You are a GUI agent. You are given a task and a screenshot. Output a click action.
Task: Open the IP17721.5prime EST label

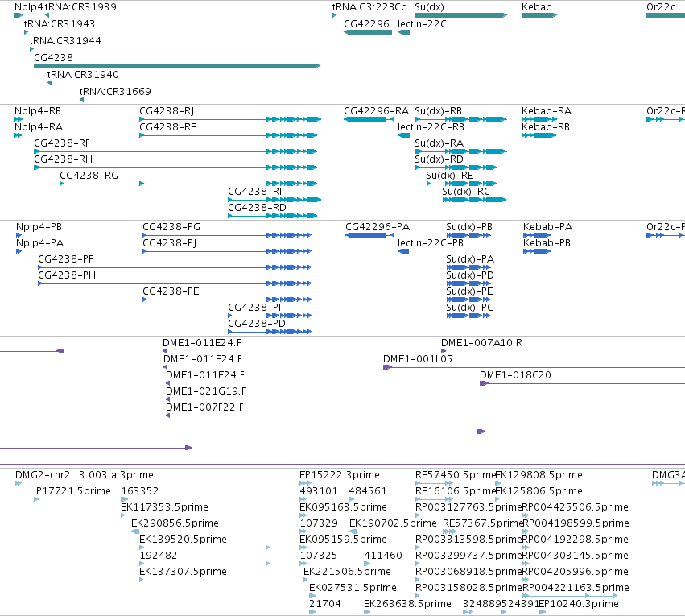tap(72, 491)
